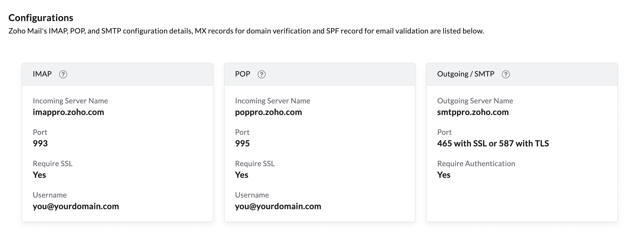Click the text 465 with SSL or 587 with TLS
Image resolution: width=644 pixels, height=239 pixels.
[x=493, y=144]
